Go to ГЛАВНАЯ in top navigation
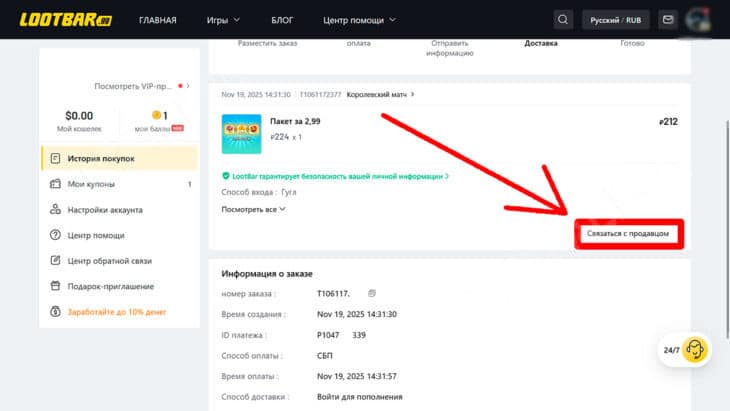 (x=158, y=20)
